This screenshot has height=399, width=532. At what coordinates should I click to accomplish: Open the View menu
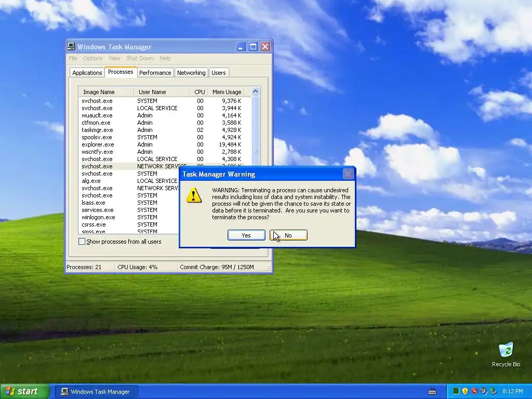click(114, 58)
